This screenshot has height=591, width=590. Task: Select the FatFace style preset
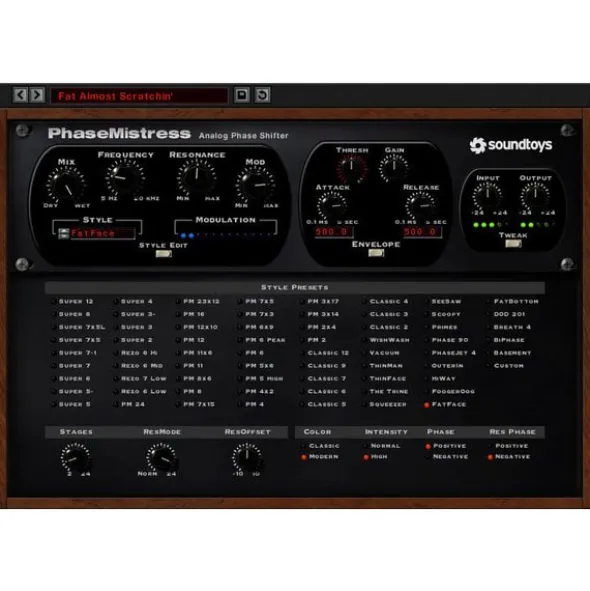446,404
